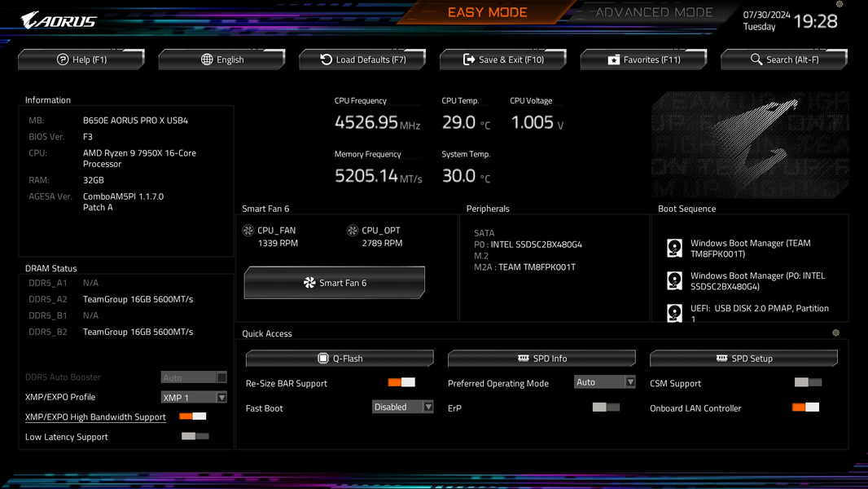Screen dimensions: 868x489
Task: Click the AORUS eagle graphic
Action: [750, 145]
